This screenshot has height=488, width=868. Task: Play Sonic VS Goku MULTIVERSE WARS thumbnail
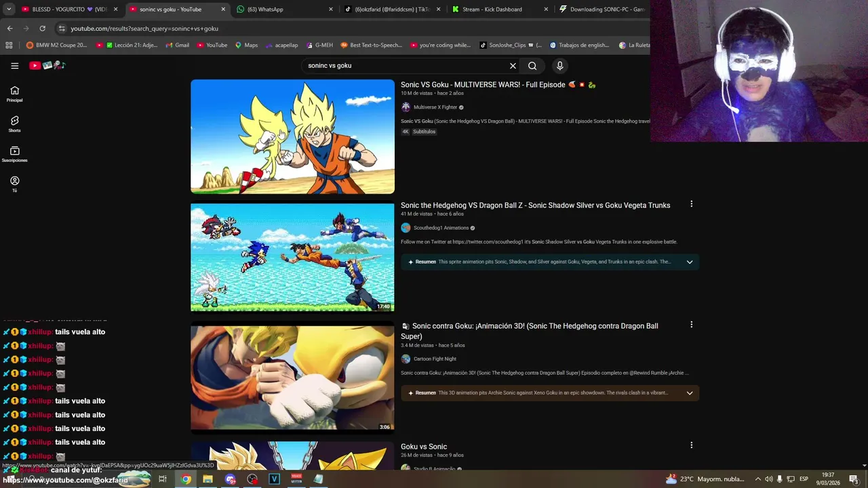click(292, 137)
